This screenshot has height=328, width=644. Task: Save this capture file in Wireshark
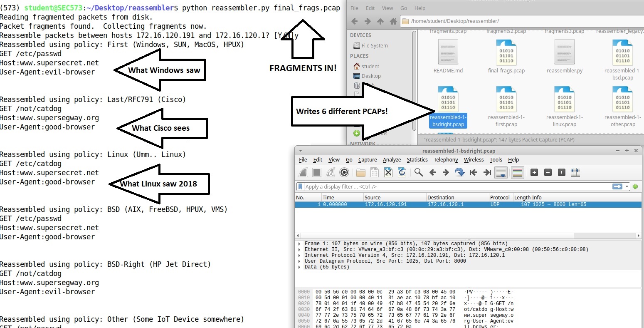point(374,172)
